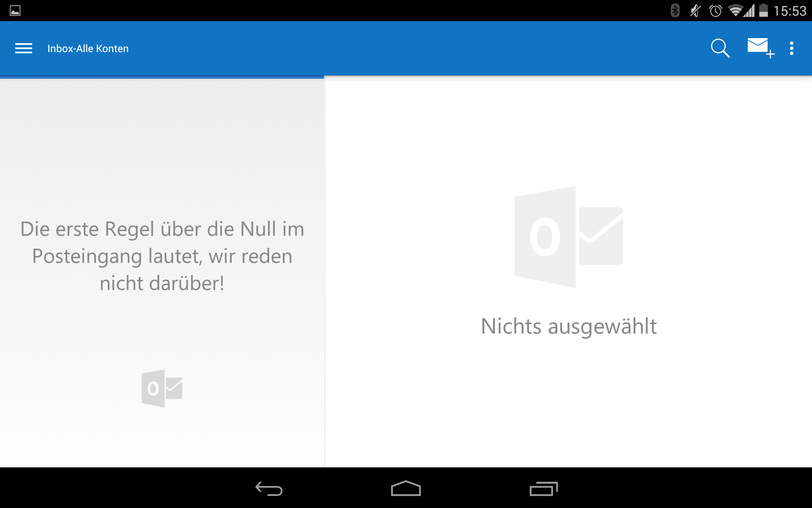Tap the search magnifier icon
The width and height of the screenshot is (812, 508).
(x=720, y=48)
